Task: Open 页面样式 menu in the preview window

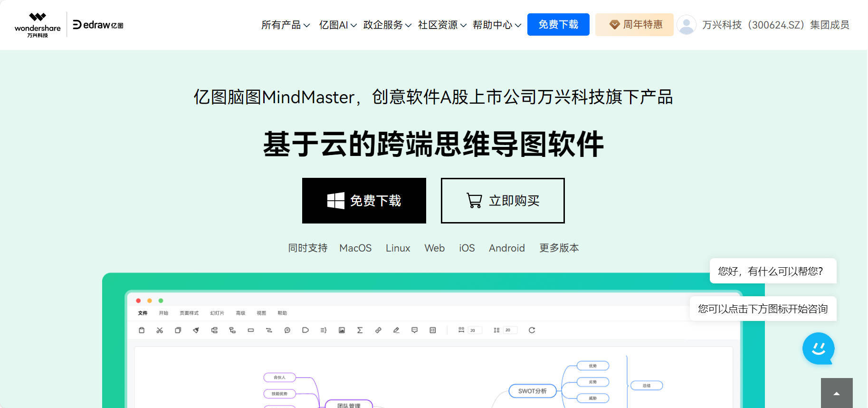Action: point(189,313)
